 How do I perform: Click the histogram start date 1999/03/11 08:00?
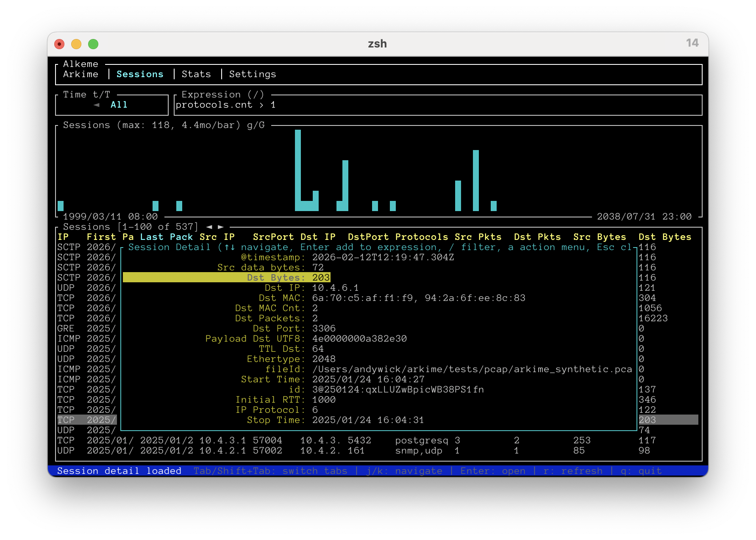pos(110,217)
